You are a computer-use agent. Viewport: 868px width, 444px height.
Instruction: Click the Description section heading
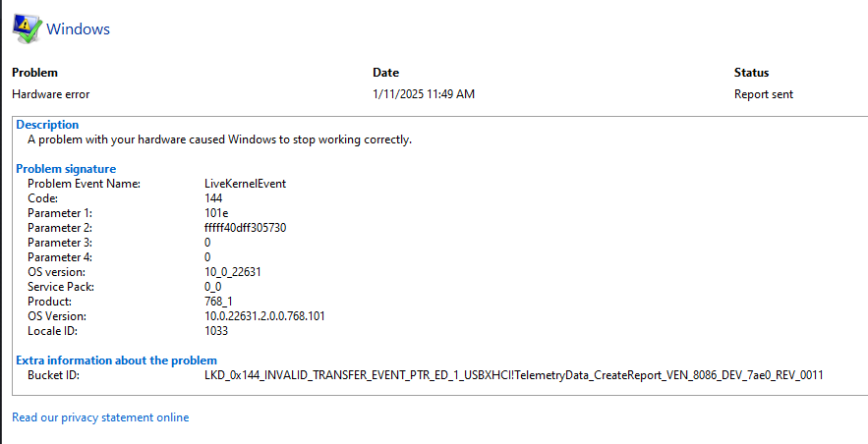click(x=47, y=125)
